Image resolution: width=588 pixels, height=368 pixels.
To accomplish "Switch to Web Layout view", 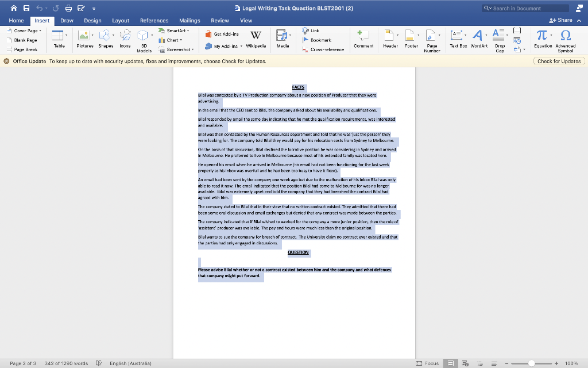I will click(x=465, y=363).
